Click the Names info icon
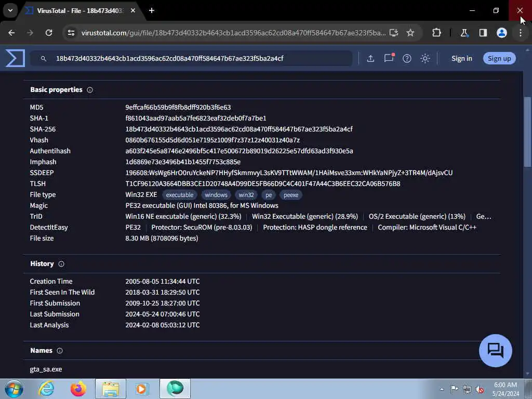 click(x=60, y=351)
